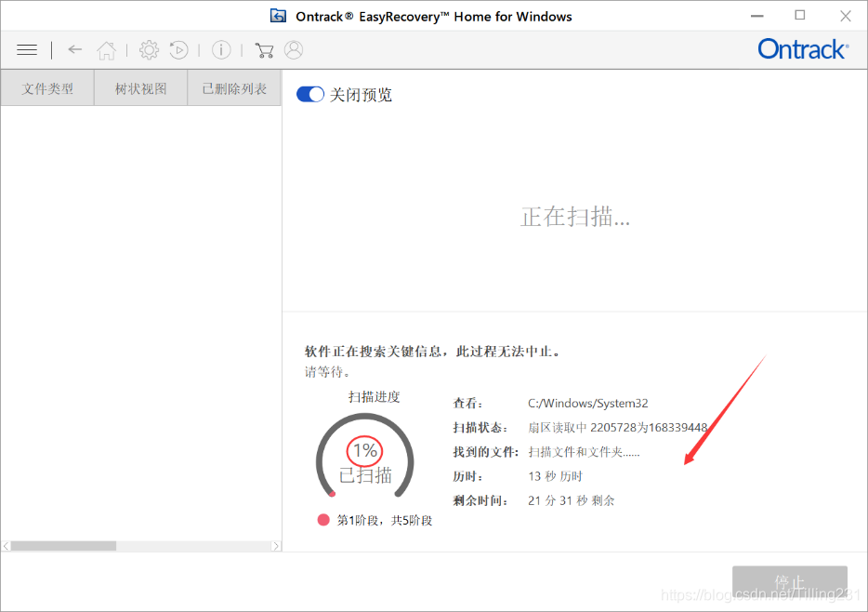The width and height of the screenshot is (868, 612).
Task: Click the 扫描文件和文件夹...... text
Action: 584,452
